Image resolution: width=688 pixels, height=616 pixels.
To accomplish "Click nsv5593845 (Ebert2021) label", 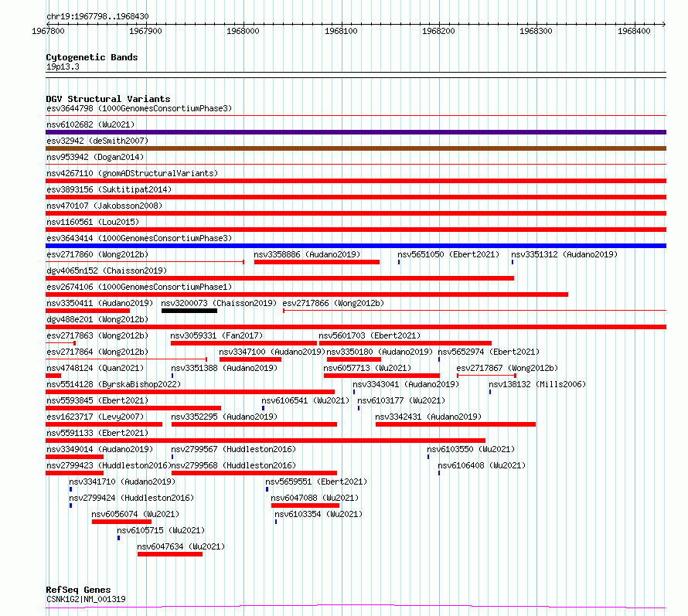I will click(x=97, y=400).
